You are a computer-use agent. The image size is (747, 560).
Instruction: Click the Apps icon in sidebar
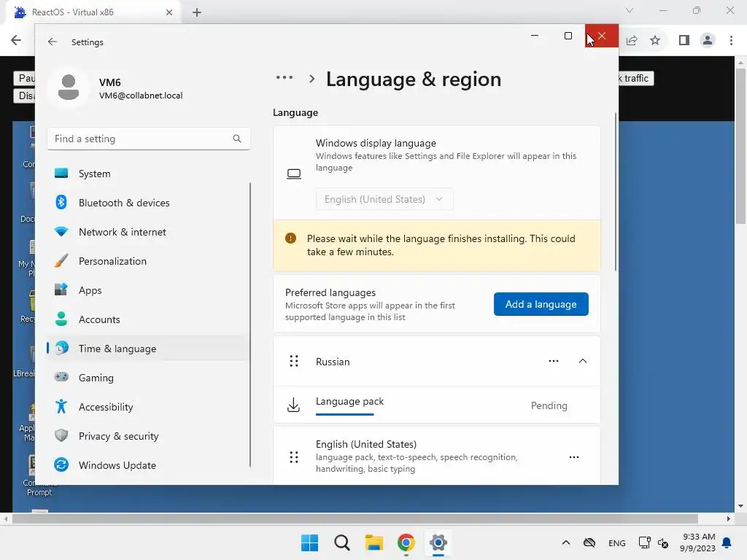[61, 289]
